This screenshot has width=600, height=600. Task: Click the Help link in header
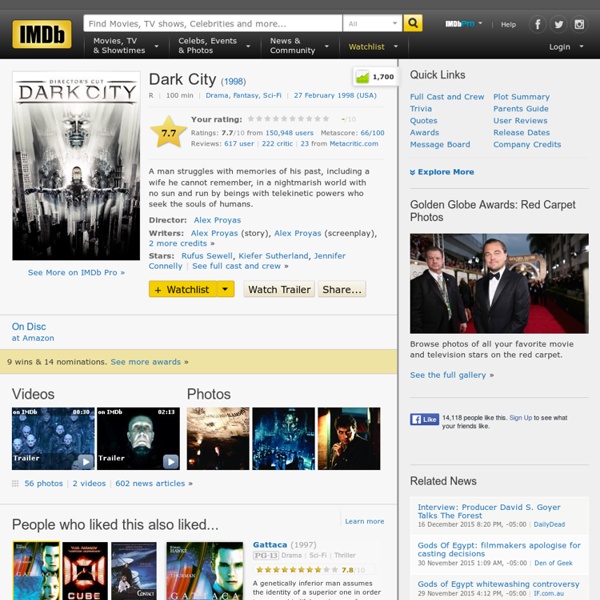pos(509,24)
